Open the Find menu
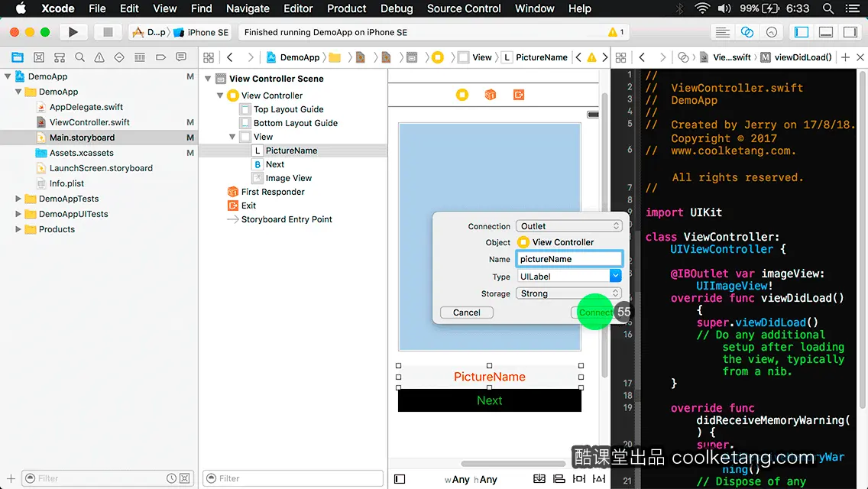The image size is (868, 489). tap(202, 8)
